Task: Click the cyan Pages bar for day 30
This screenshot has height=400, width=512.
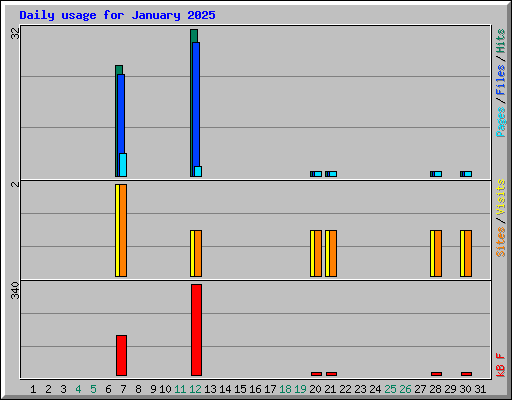Action: coord(468,174)
